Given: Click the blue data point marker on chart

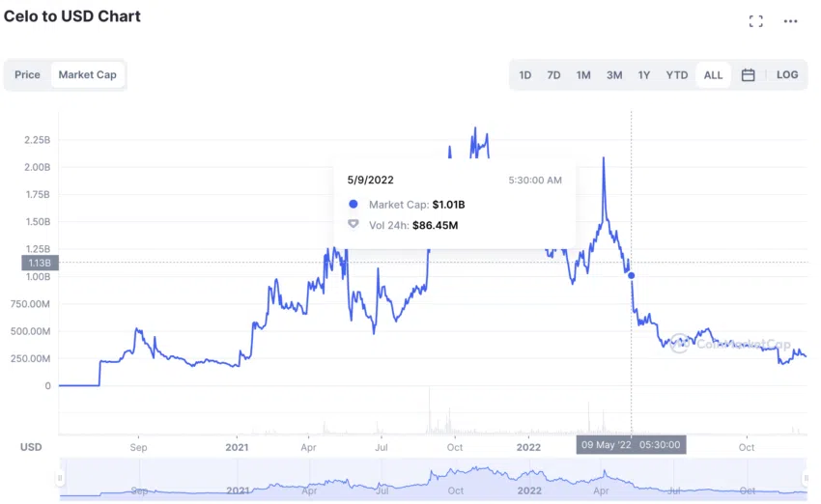Looking at the screenshot, I should point(631,275).
